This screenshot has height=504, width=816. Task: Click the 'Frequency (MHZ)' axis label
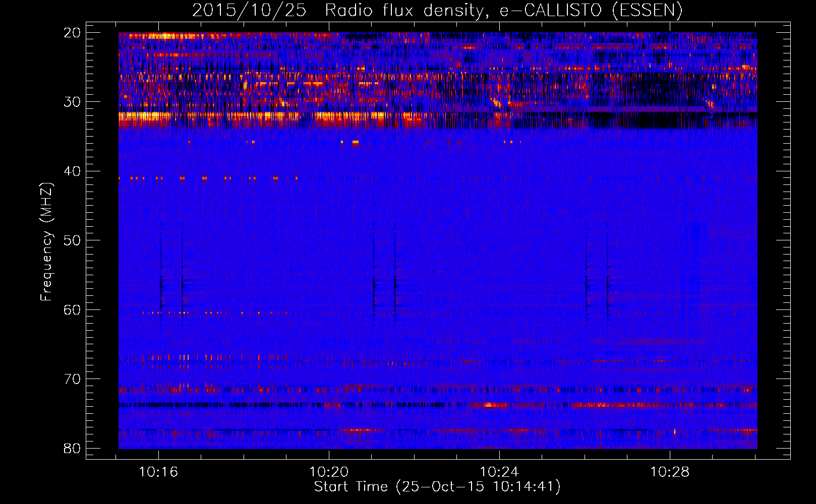click(46, 241)
